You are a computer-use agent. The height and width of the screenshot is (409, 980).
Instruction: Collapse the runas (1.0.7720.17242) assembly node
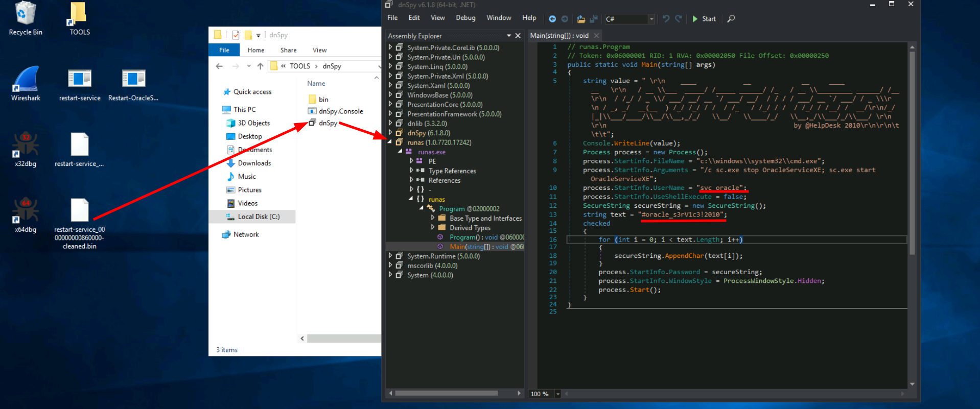390,142
